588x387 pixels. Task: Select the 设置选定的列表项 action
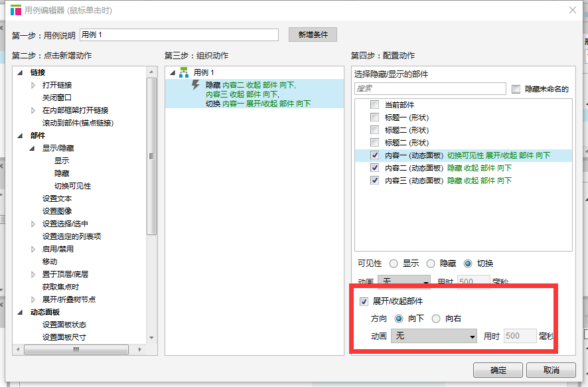(71, 236)
